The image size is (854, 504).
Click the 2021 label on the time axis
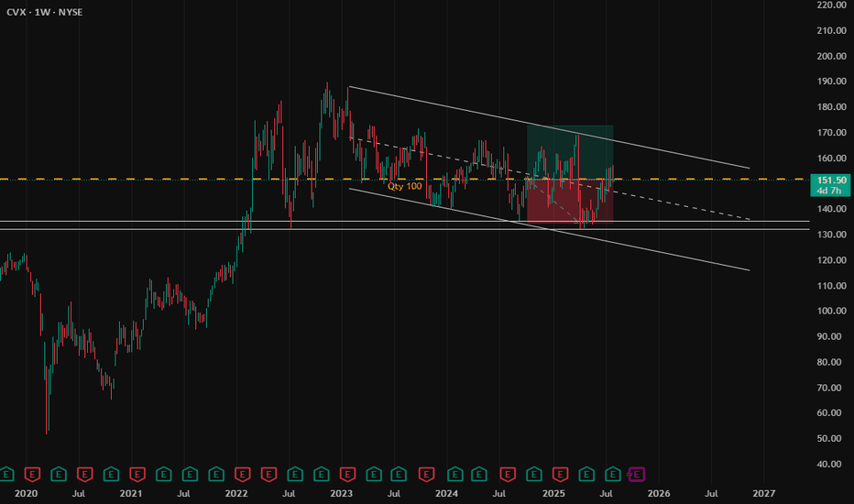131,494
